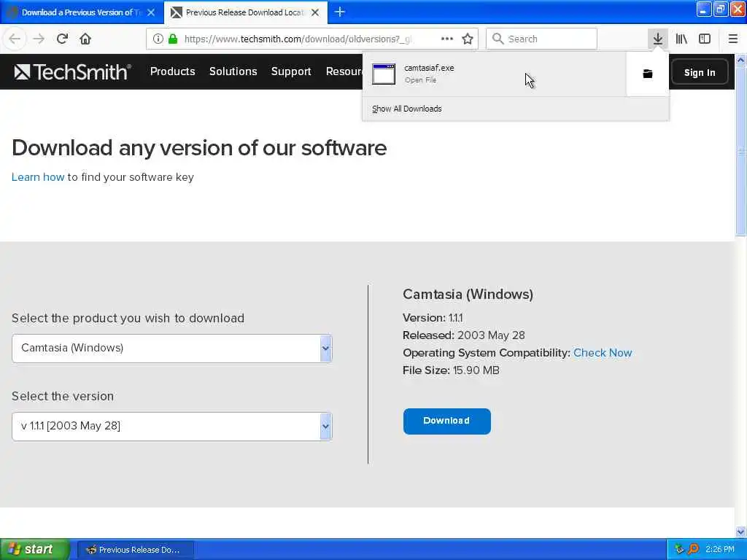Open the Solutions menu
The height and width of the screenshot is (560, 747).
coord(233,71)
